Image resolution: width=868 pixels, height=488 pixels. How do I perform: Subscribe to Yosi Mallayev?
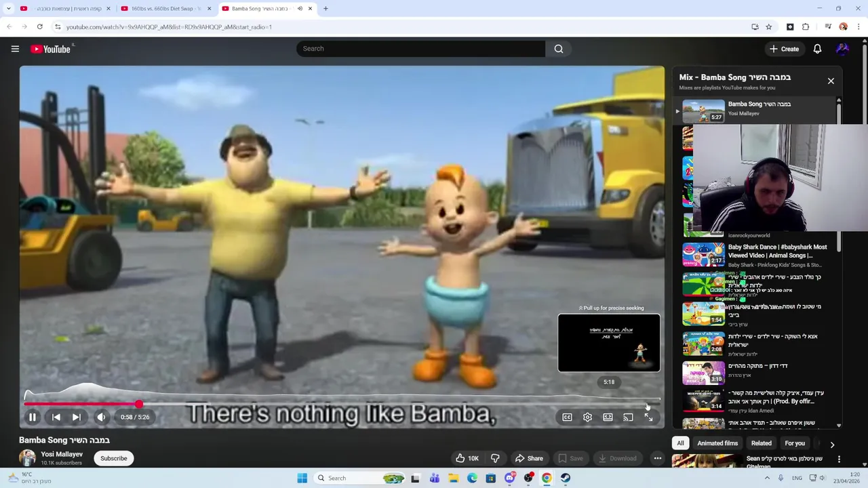point(114,458)
